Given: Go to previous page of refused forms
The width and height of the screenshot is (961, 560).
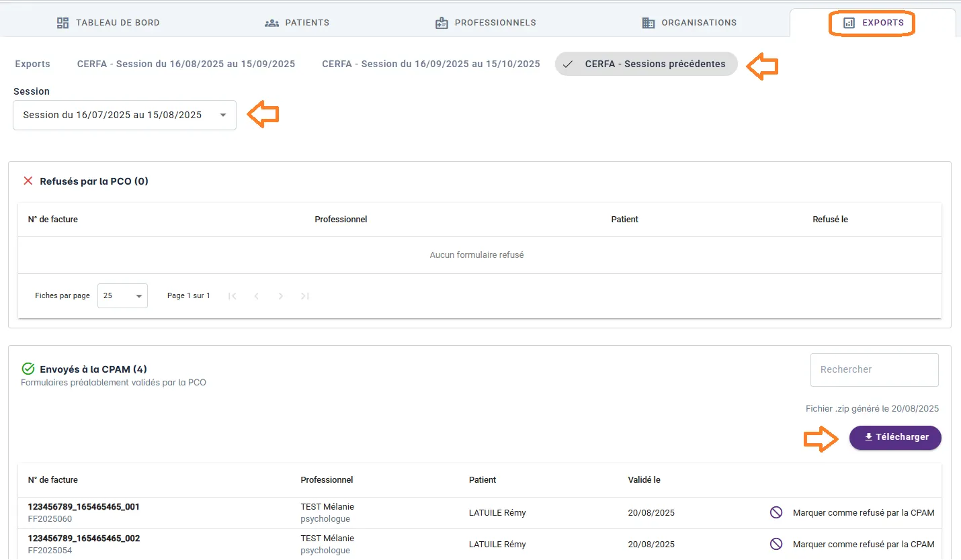Looking at the screenshot, I should (x=257, y=296).
